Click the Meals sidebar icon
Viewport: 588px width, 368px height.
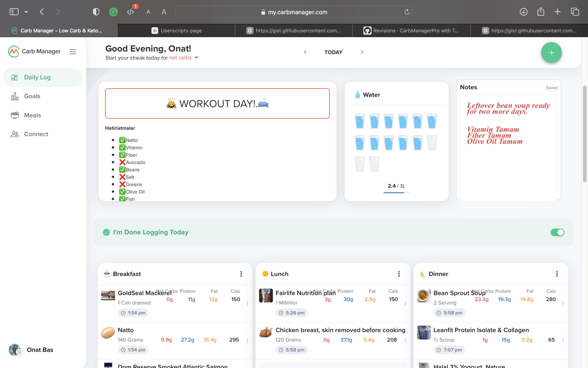point(14,115)
